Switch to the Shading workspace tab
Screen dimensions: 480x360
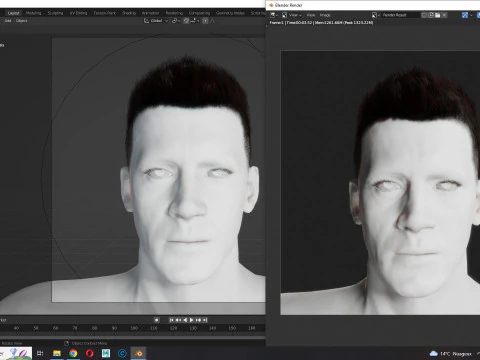[x=129, y=13]
